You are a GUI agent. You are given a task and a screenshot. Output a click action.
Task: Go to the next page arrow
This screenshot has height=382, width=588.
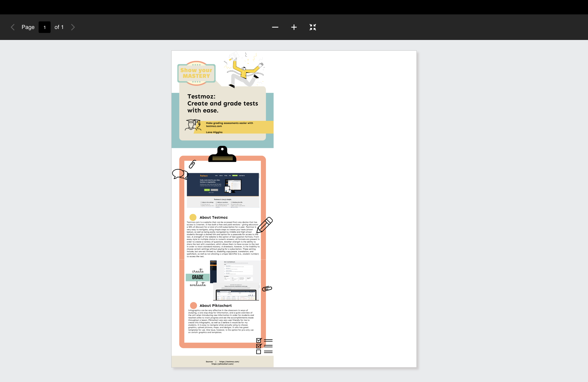tap(73, 27)
